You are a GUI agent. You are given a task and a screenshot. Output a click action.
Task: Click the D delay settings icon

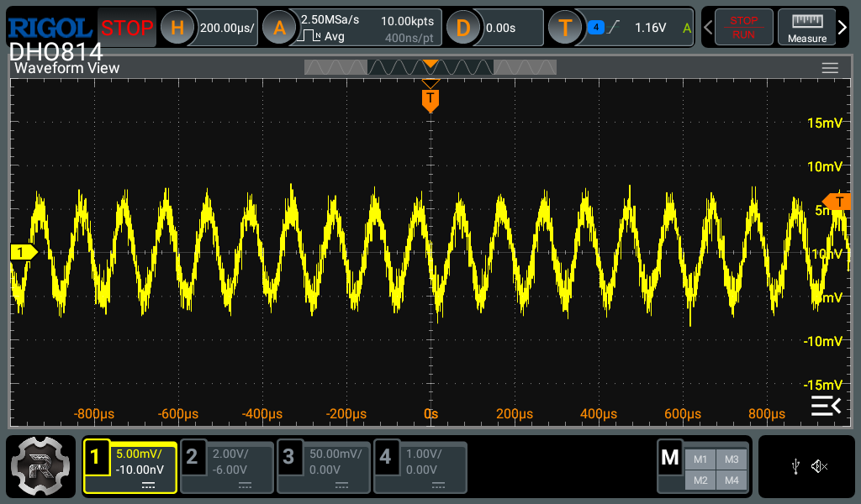pyautogui.click(x=462, y=28)
